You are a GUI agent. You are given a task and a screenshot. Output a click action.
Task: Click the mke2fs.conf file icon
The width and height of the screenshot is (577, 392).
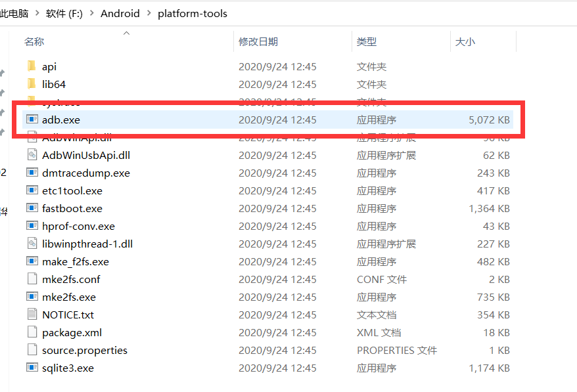(32, 279)
